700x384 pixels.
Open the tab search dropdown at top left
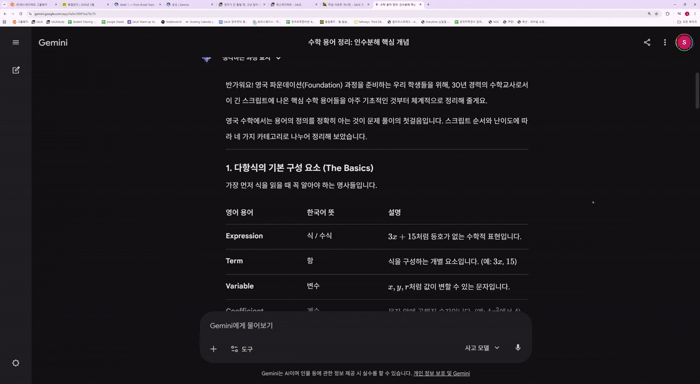coord(4,4)
